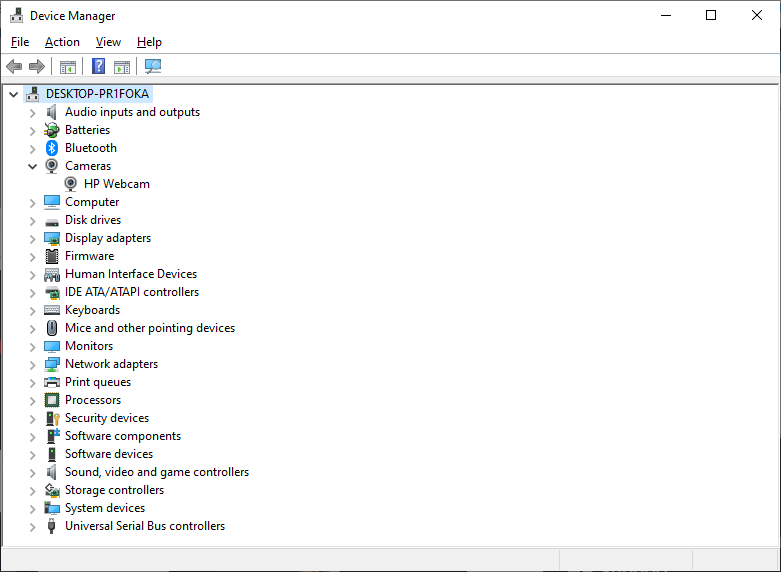Click the Bluetooth category icon
The height and width of the screenshot is (572, 781).
click(x=52, y=148)
